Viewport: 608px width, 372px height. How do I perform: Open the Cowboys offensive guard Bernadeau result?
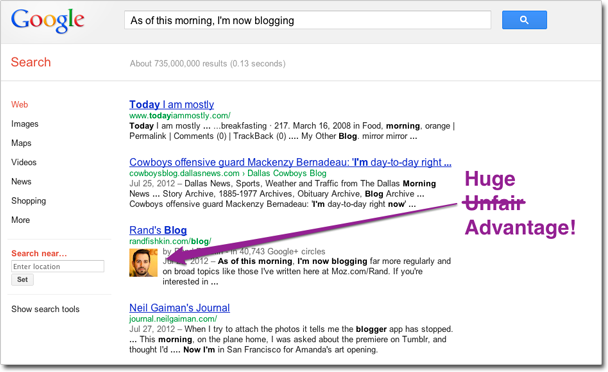pos(290,162)
